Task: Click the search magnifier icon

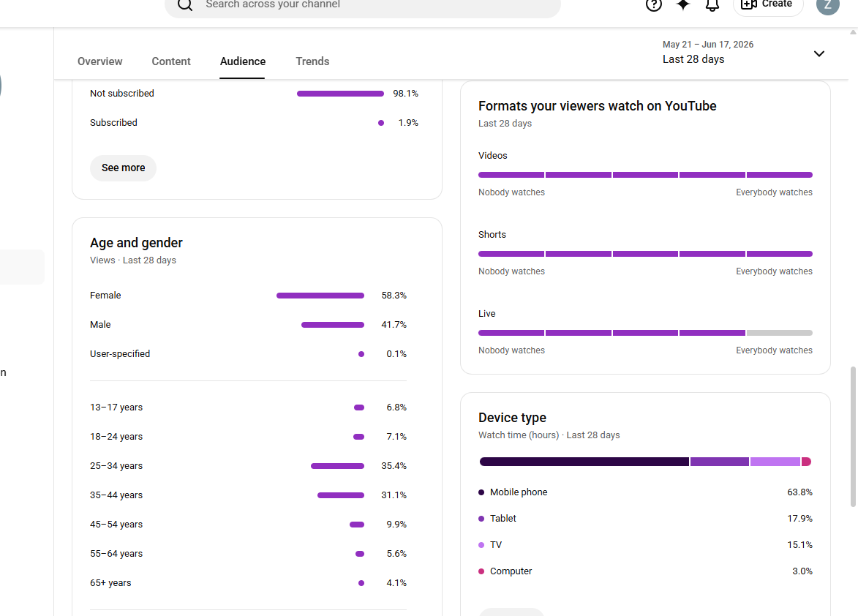Action: click(185, 5)
